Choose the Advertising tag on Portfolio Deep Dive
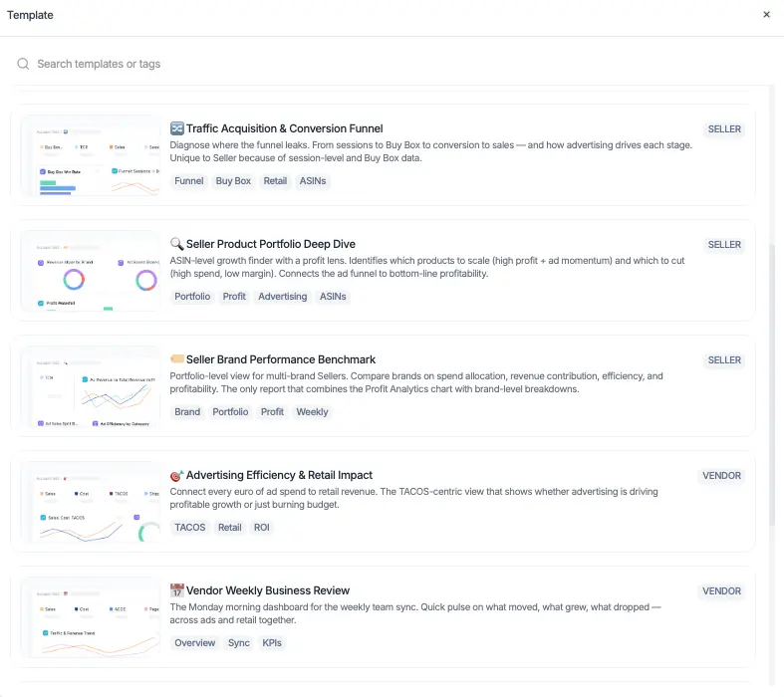Viewport: 784px width, 697px height. coord(283,297)
